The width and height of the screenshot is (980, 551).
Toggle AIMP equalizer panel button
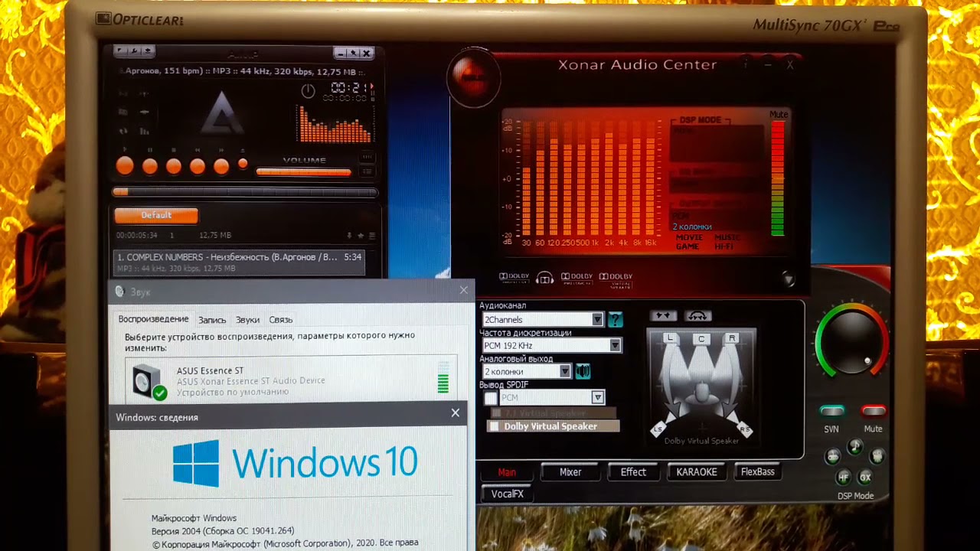[x=367, y=158]
